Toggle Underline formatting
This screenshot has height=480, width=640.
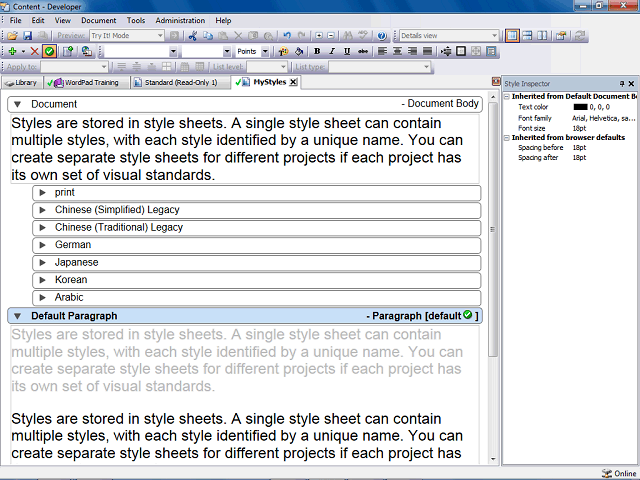(x=347, y=51)
